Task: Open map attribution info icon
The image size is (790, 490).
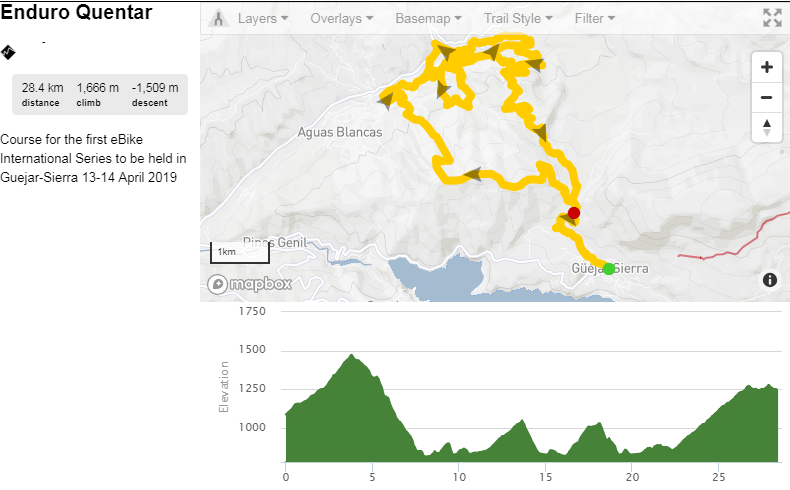Action: [x=770, y=280]
